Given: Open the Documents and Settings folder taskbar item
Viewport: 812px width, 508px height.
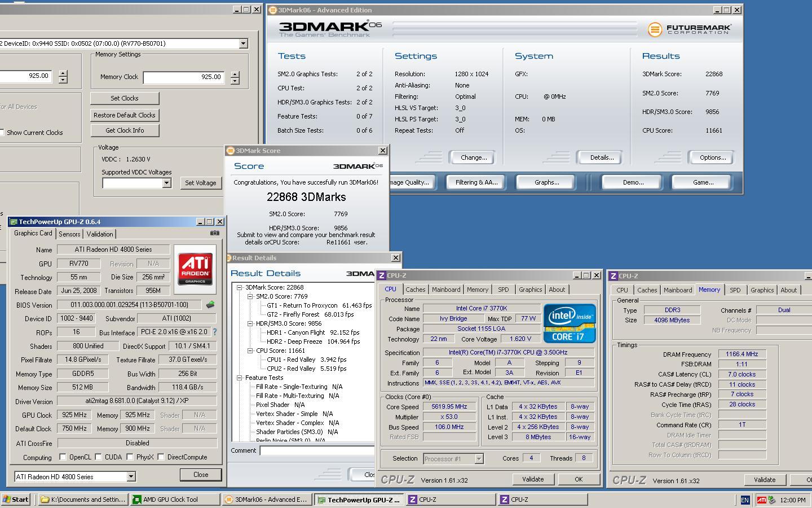Looking at the screenshot, I should [83, 500].
